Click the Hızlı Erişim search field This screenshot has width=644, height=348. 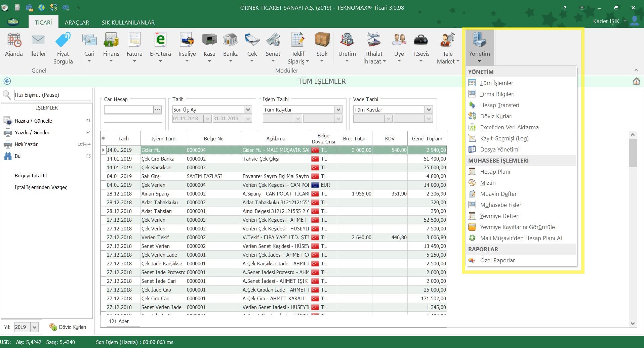tap(52, 95)
